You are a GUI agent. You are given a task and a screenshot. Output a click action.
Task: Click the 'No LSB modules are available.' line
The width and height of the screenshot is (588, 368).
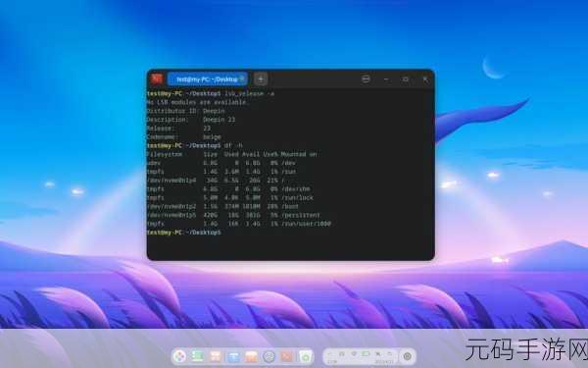pos(197,102)
